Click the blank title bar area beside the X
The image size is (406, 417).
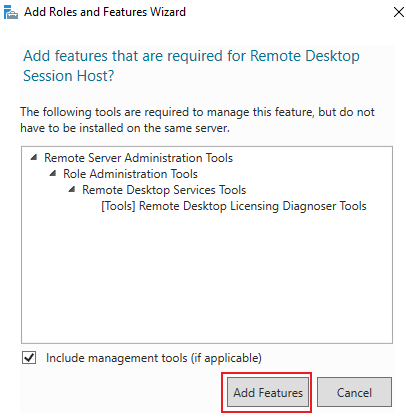tap(287, 12)
